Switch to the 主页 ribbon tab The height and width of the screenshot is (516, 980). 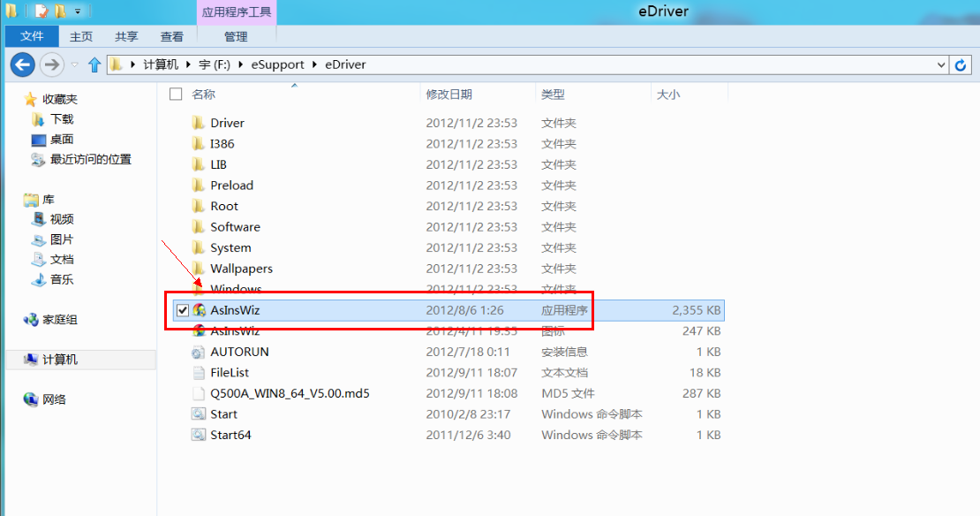pos(80,36)
